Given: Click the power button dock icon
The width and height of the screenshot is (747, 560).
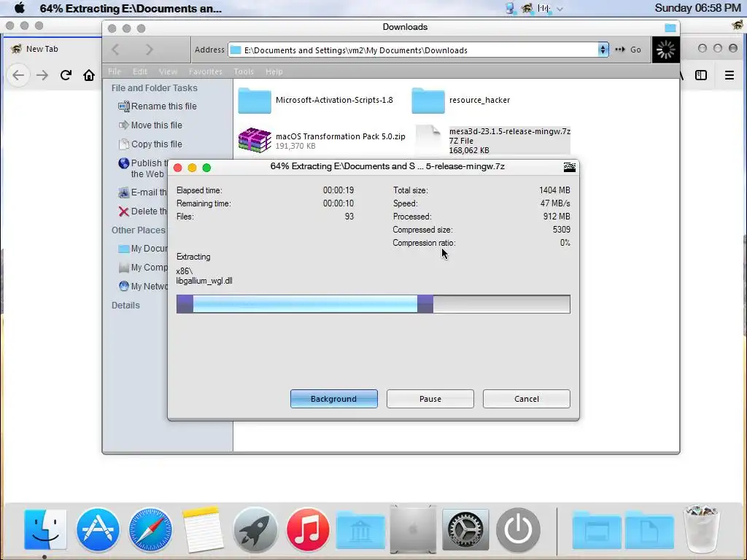Looking at the screenshot, I should tap(518, 529).
